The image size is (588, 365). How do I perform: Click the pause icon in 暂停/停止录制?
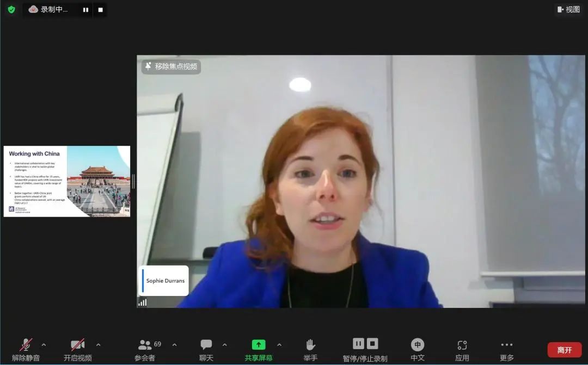358,343
